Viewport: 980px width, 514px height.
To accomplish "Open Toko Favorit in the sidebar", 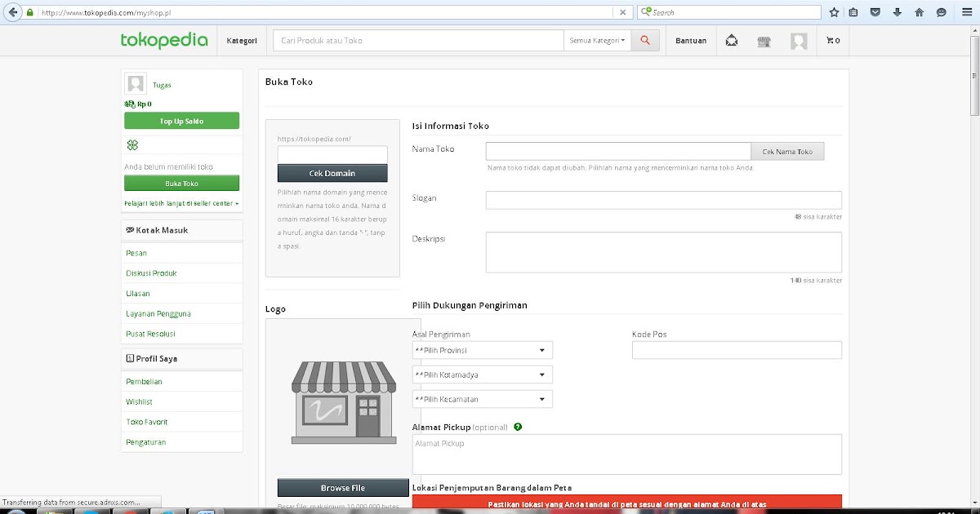I will 147,422.
